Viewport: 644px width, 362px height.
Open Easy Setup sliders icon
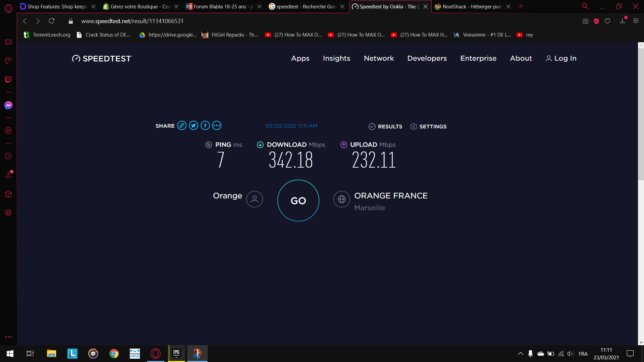tap(636, 21)
